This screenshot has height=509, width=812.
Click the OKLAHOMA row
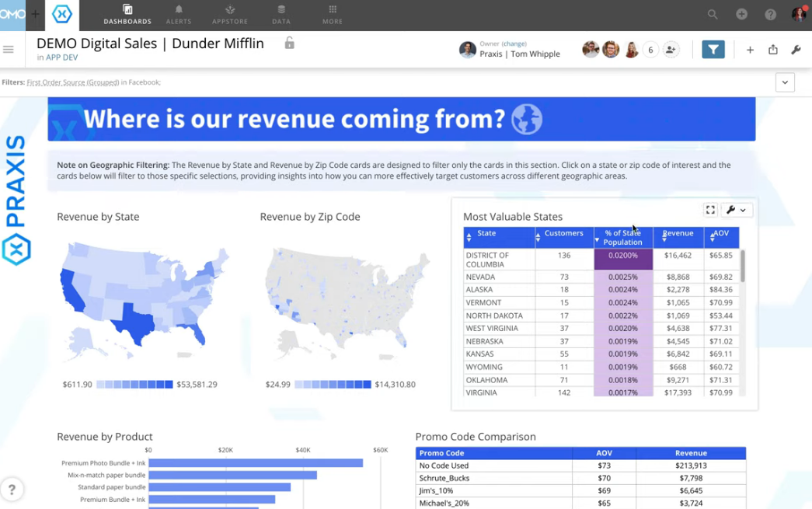click(601, 379)
